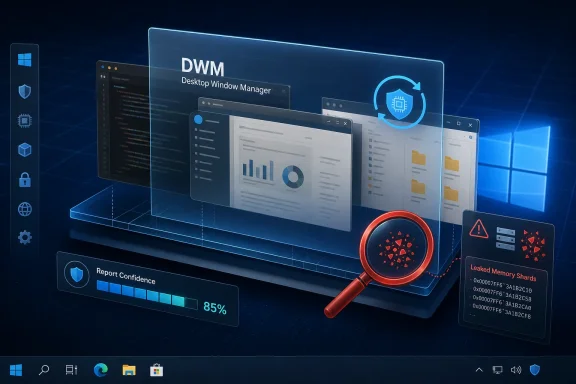Image resolution: width=576 pixels, height=384 pixels.
Task: Open the taskbar Start button
Action: point(16,370)
